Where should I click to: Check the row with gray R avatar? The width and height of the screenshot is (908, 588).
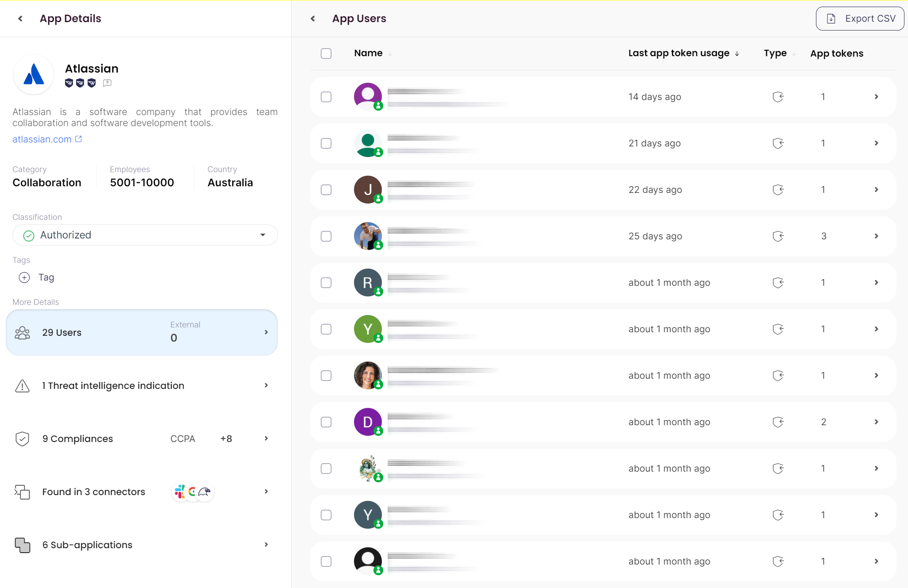[x=326, y=283]
